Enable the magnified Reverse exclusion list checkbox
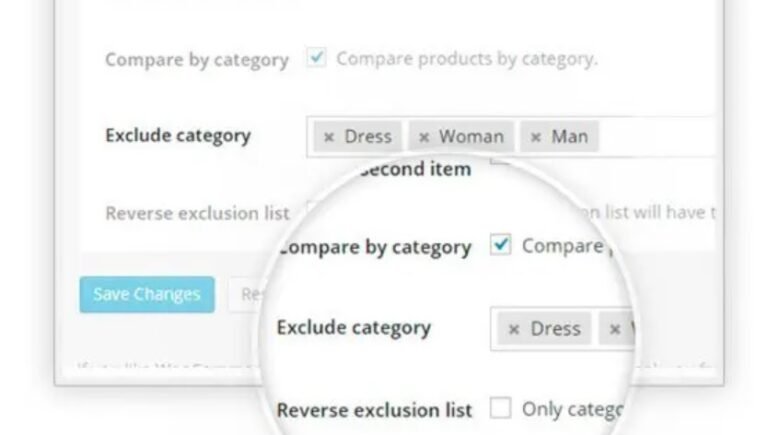The image size is (768, 435). (501, 408)
